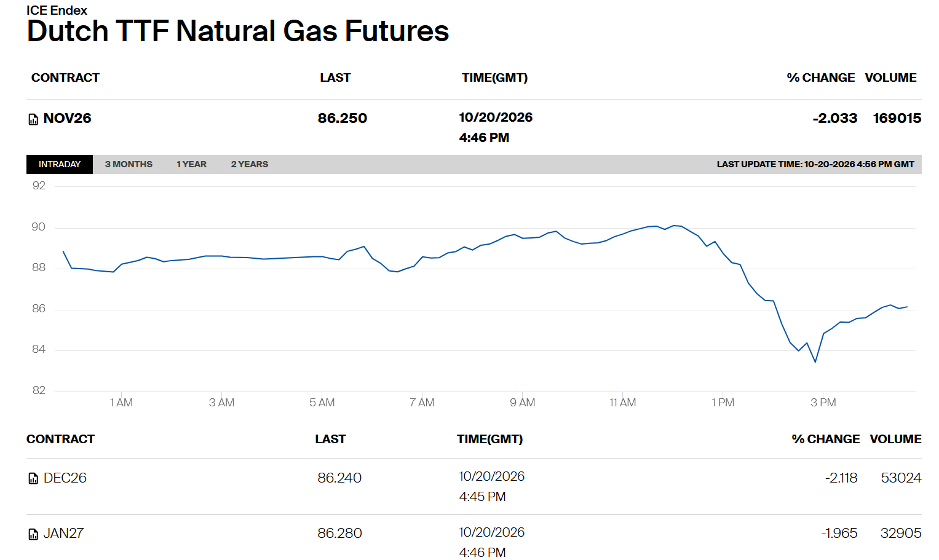This screenshot has width=939, height=560.
Task: Click the 9 AM label on chart axis
Action: [523, 403]
